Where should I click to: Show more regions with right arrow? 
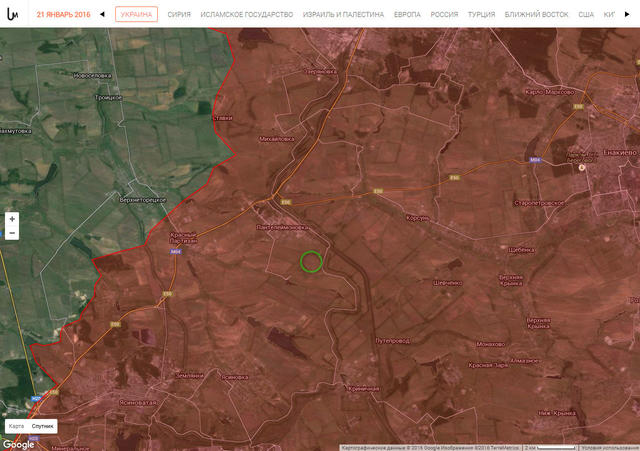click(x=627, y=14)
